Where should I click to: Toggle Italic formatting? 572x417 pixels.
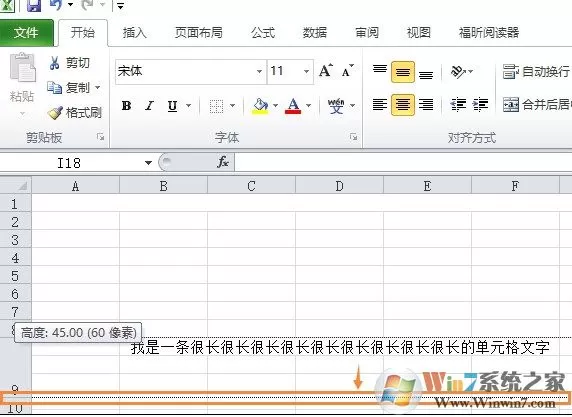[x=149, y=106]
